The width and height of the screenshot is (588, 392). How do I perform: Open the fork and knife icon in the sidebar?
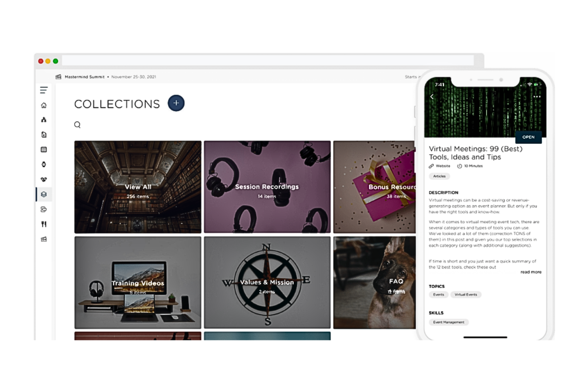click(44, 224)
